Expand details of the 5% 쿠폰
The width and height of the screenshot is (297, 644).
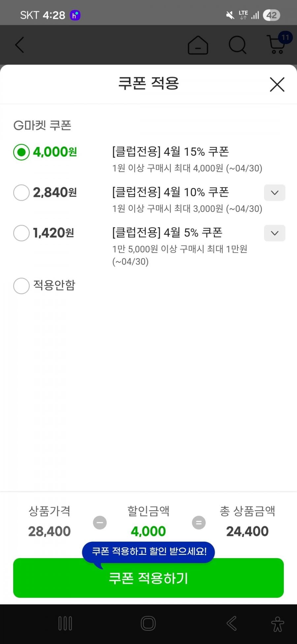click(275, 233)
